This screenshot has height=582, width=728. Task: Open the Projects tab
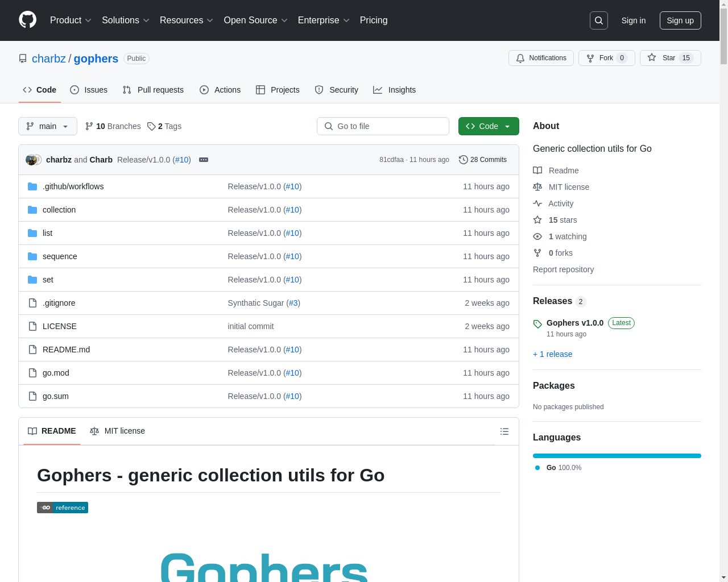tap(278, 90)
